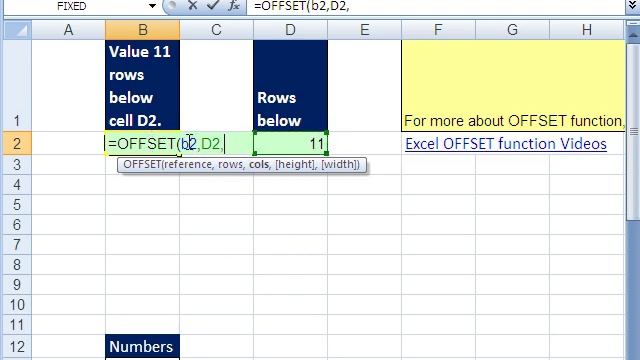Click cell with 'Value 11 rows below' heading
The image size is (640, 360).
[142, 86]
